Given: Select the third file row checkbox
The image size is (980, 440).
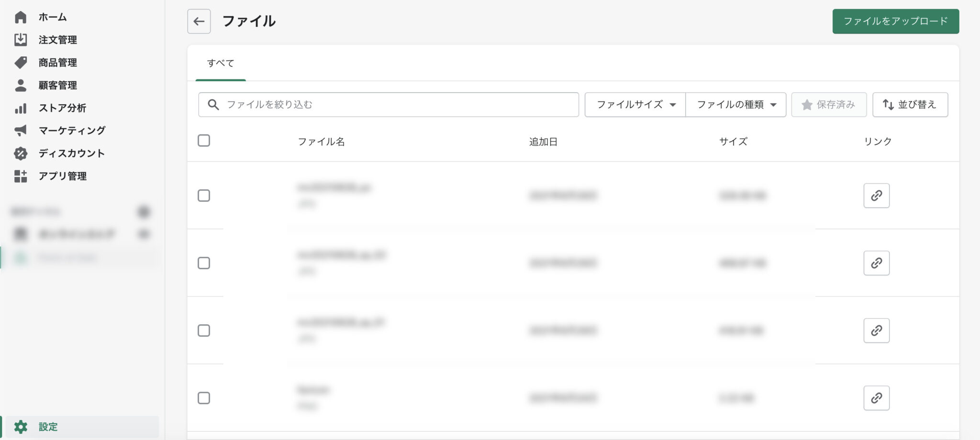Looking at the screenshot, I should (x=204, y=330).
